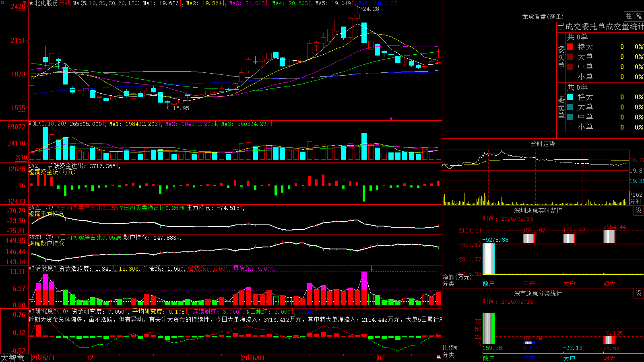Switch 龙虎看盘 to 柱 view
This screenshot has width=644, height=362.
[x=629, y=16]
